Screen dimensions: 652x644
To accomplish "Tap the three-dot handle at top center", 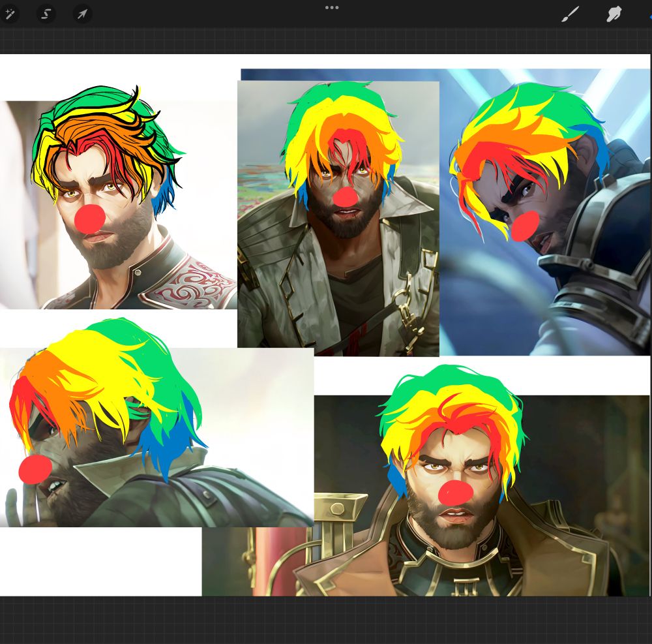I will (x=332, y=7).
